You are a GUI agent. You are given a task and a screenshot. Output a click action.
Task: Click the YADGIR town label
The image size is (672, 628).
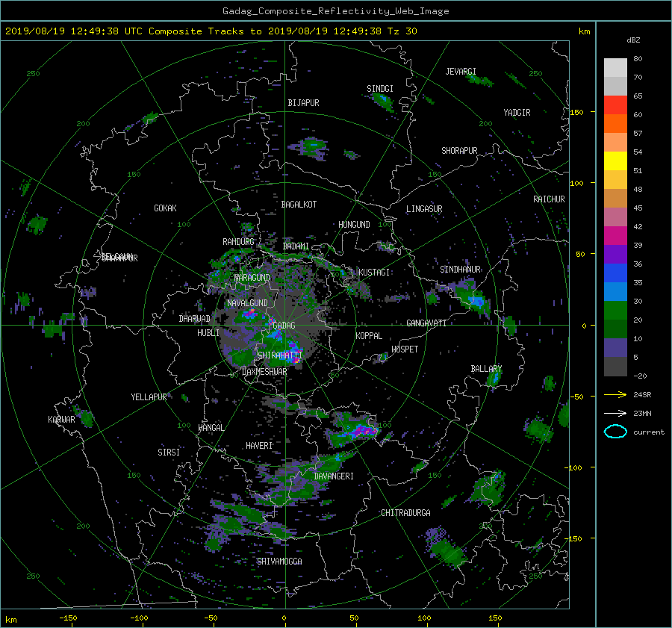pyautogui.click(x=517, y=113)
